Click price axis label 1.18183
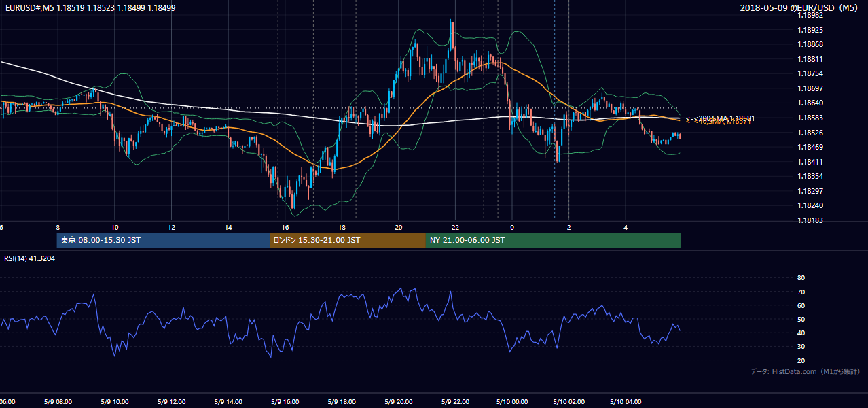 pos(810,220)
